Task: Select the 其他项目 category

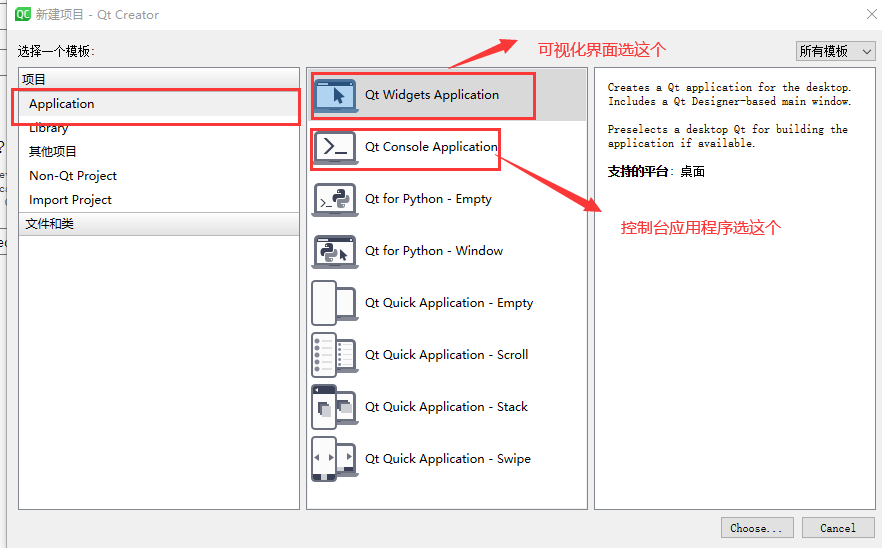Action: 159,151
